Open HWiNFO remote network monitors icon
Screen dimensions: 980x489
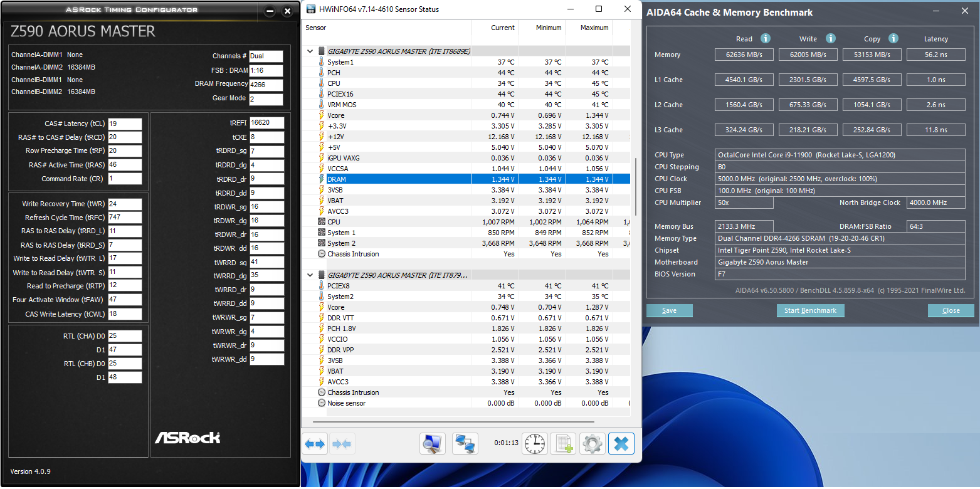pyautogui.click(x=465, y=444)
